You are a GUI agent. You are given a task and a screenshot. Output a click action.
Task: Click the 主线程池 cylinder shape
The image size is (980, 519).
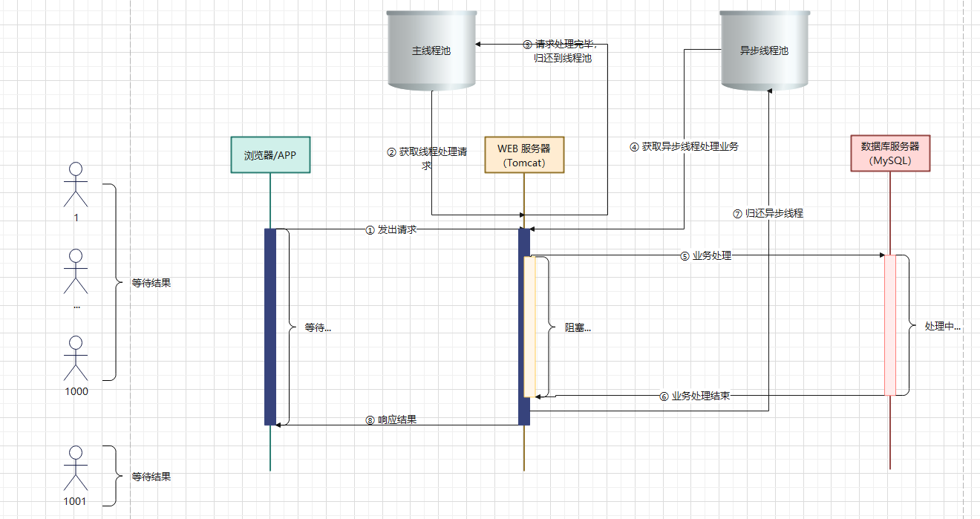431,50
